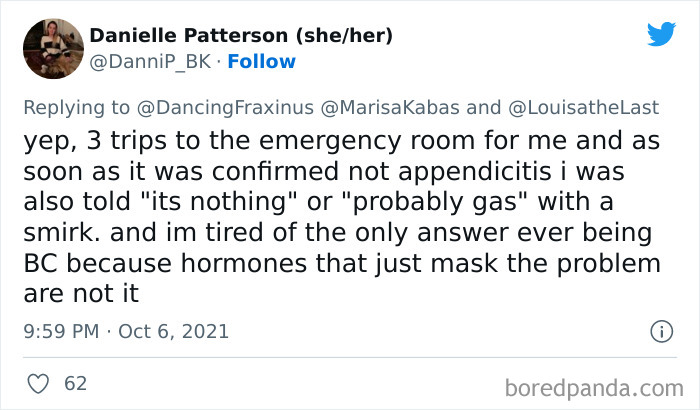Click the 62 likes count
The height and width of the screenshot is (410, 700).
(75, 383)
